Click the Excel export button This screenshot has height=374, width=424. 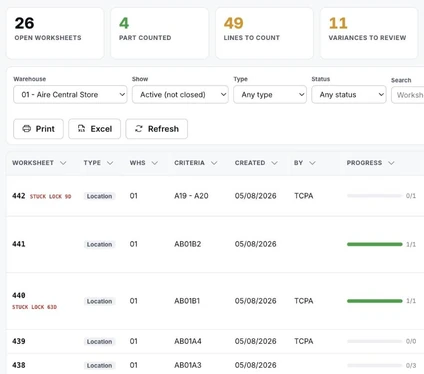(x=95, y=129)
